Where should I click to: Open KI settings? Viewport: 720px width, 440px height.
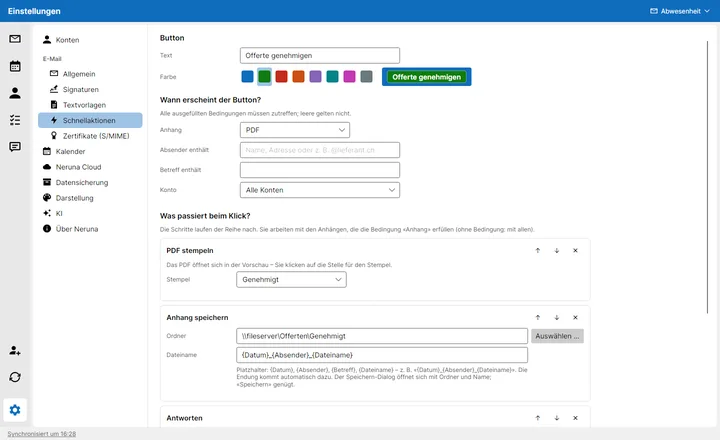[90, 213]
